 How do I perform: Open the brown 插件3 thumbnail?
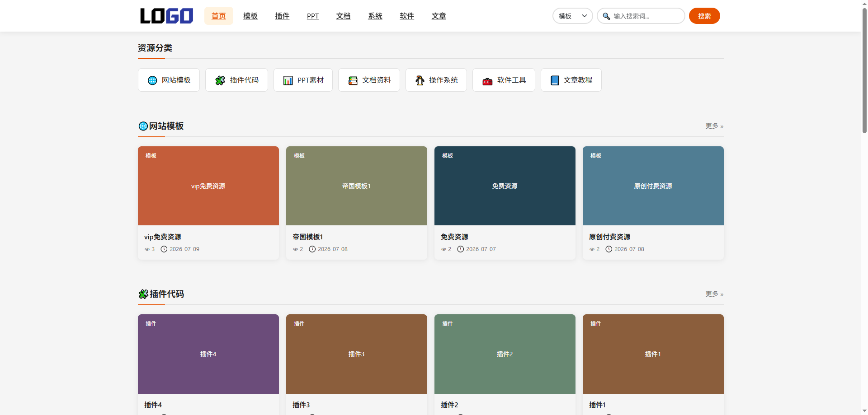click(357, 354)
